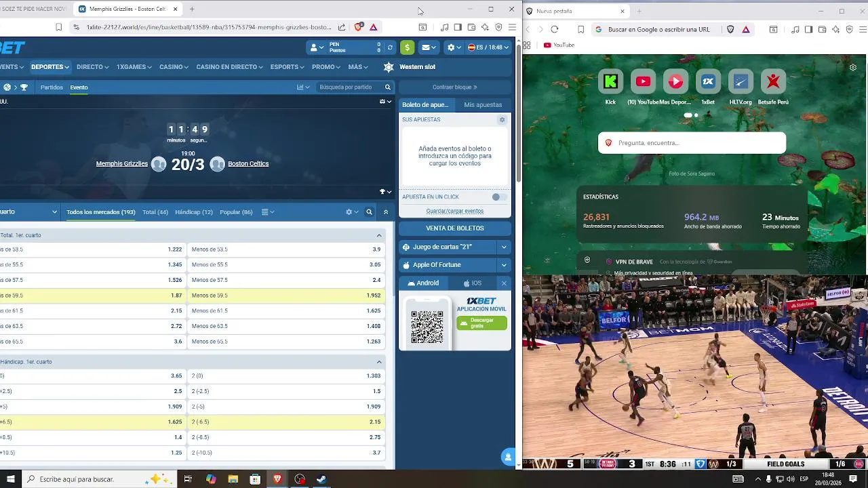This screenshot has width=868, height=488.
Task: Open bet slip settings gear icon
Action: tap(502, 120)
